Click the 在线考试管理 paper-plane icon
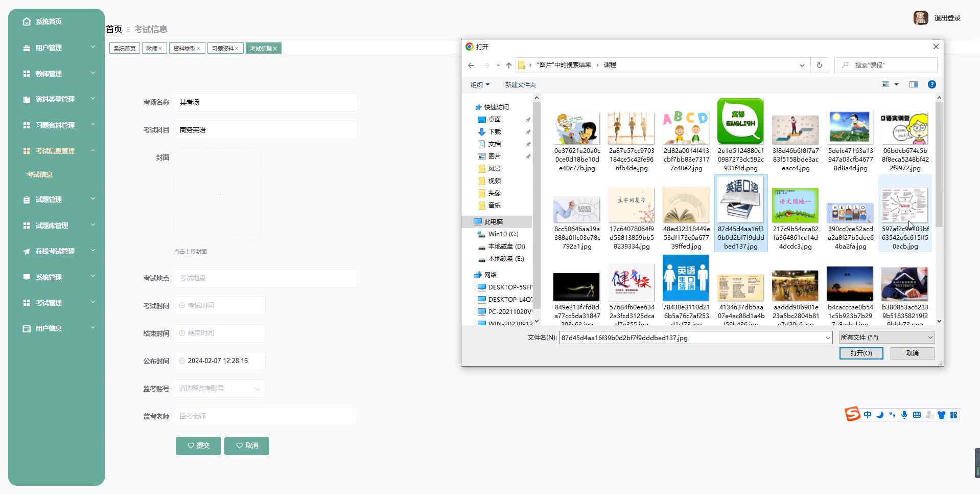 tap(27, 251)
